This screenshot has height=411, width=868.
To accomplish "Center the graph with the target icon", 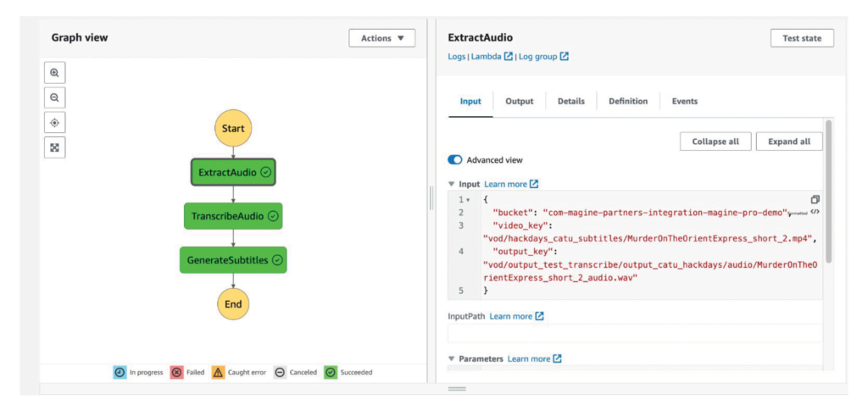I will point(54,123).
